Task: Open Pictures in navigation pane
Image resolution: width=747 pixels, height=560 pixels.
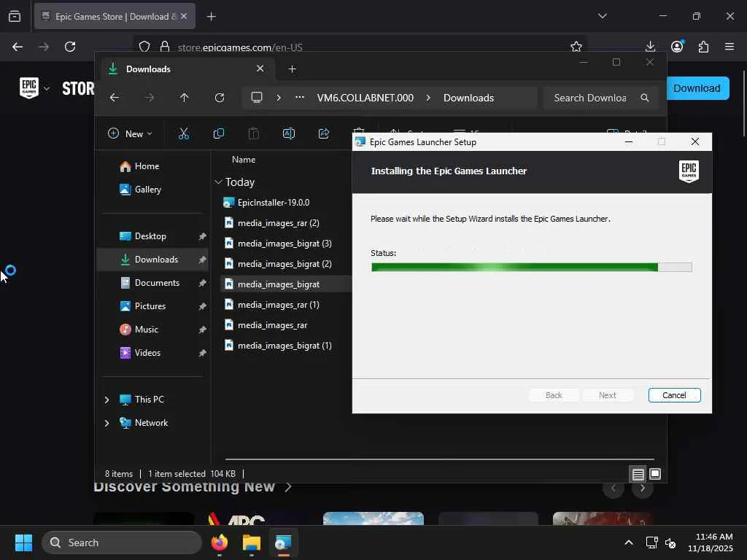Action: (x=150, y=306)
